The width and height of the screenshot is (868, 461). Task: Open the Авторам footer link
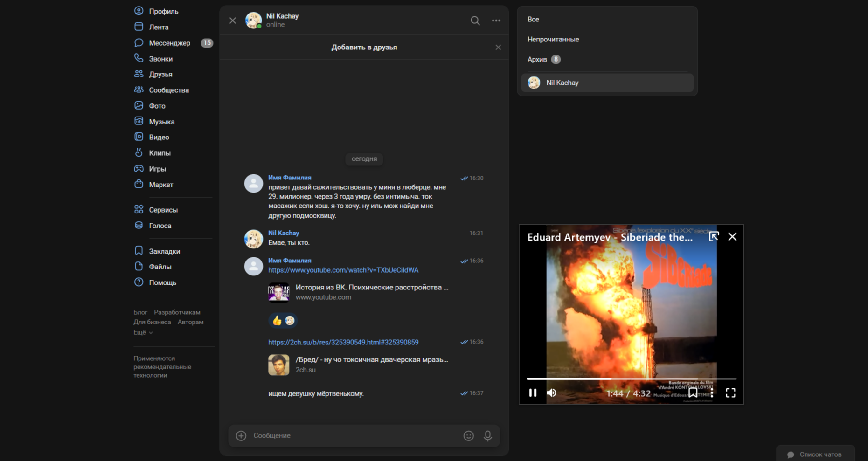pos(190,322)
